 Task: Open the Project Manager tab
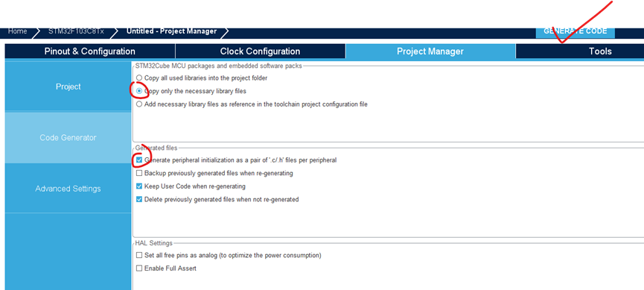pyautogui.click(x=430, y=51)
